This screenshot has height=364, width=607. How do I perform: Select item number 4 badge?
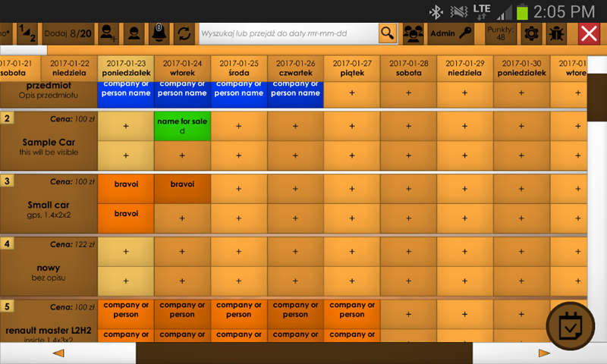click(7, 243)
